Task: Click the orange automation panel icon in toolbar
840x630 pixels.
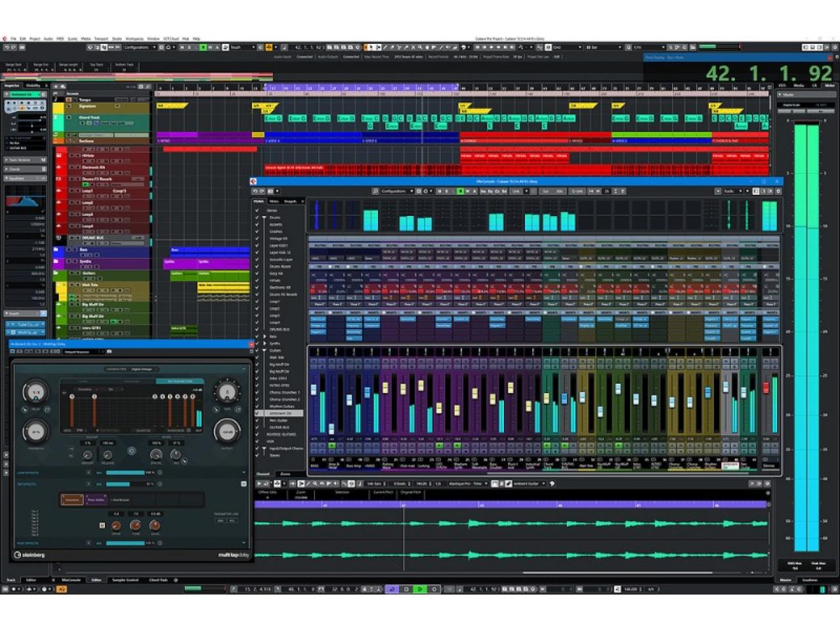Action: (268, 47)
